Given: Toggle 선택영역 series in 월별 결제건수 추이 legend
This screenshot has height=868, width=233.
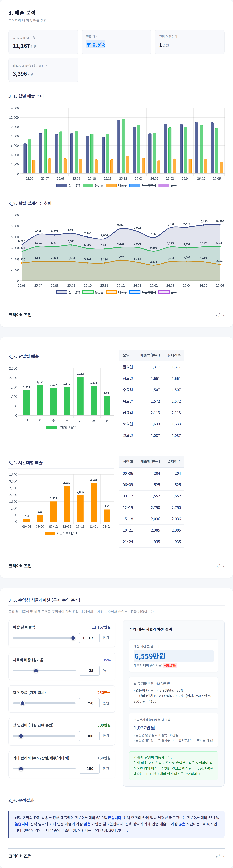Looking at the screenshot, I should (68, 292).
